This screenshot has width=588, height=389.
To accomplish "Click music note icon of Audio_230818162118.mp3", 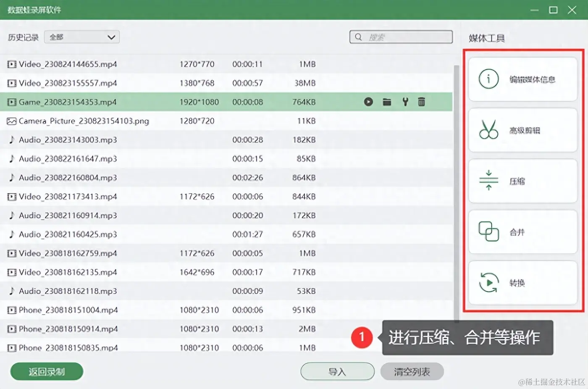I will (x=12, y=291).
